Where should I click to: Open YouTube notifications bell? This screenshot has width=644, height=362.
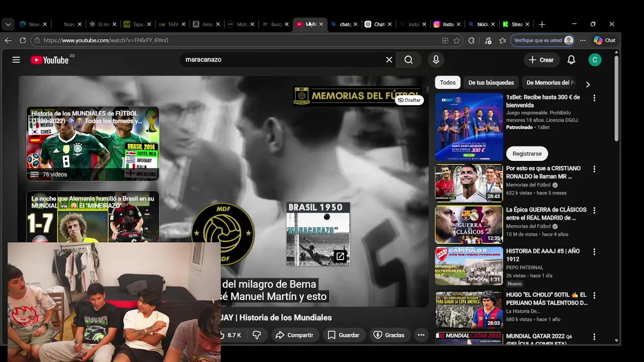(x=571, y=60)
